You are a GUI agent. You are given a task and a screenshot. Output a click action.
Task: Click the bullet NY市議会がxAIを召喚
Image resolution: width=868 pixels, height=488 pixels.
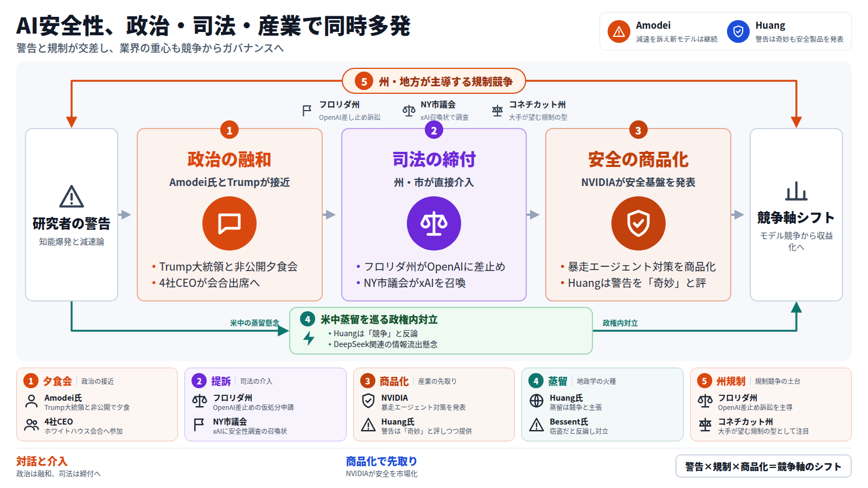(x=411, y=283)
